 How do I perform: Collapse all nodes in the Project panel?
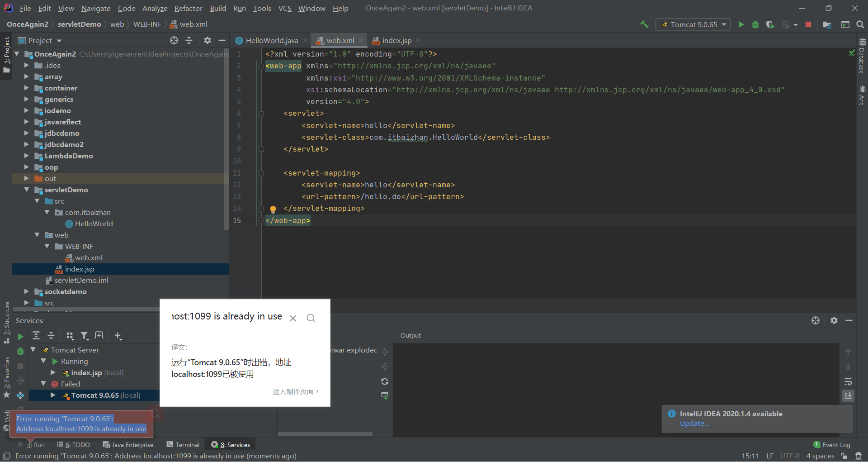pyautogui.click(x=189, y=40)
